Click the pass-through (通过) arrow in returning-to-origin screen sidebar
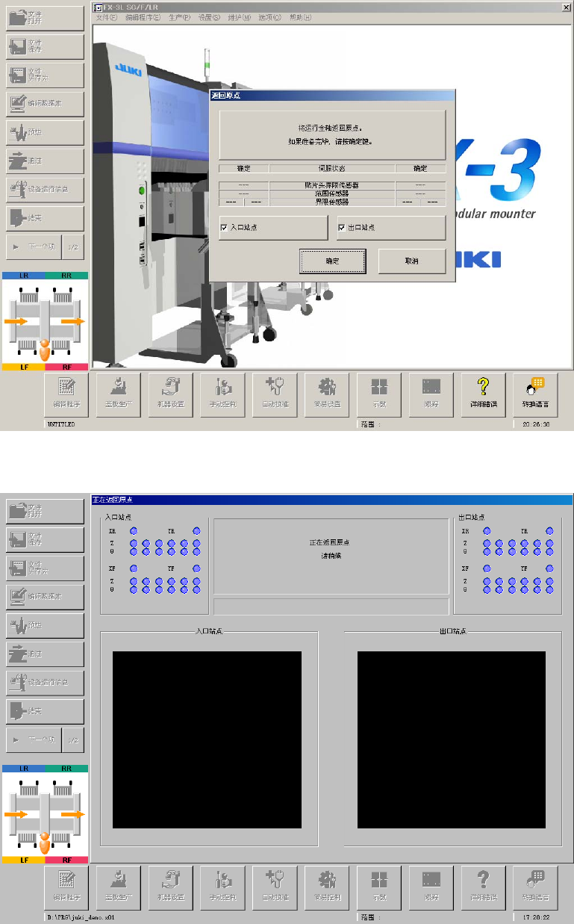This screenshot has height=924, width=574. coord(45,654)
